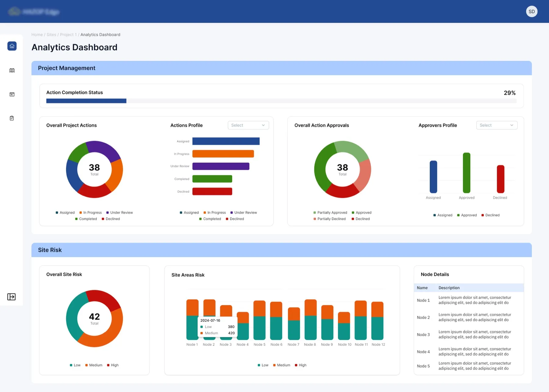Viewport: 549px width, 392px height.
Task: Select the Node 4 row in Node Details
Action: coord(469,351)
